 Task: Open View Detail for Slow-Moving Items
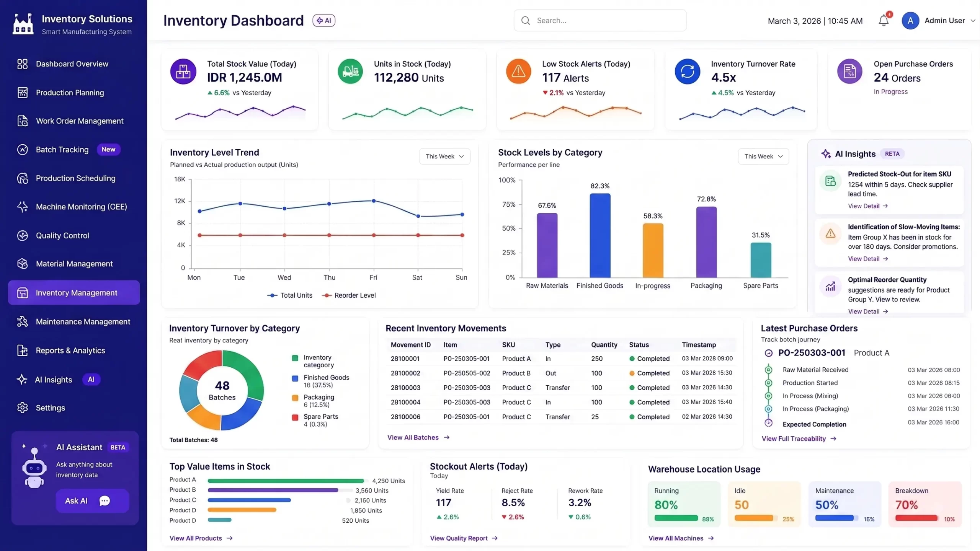868,259
